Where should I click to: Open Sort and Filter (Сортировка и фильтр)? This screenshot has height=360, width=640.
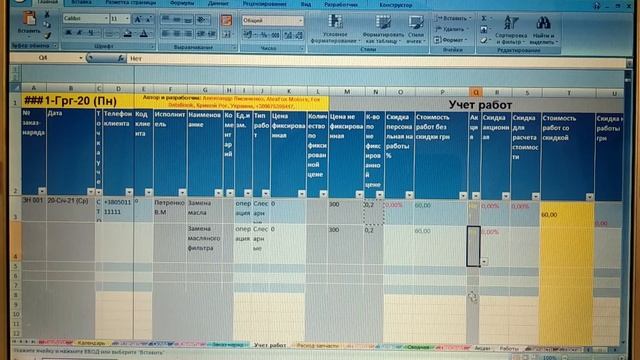(511, 29)
